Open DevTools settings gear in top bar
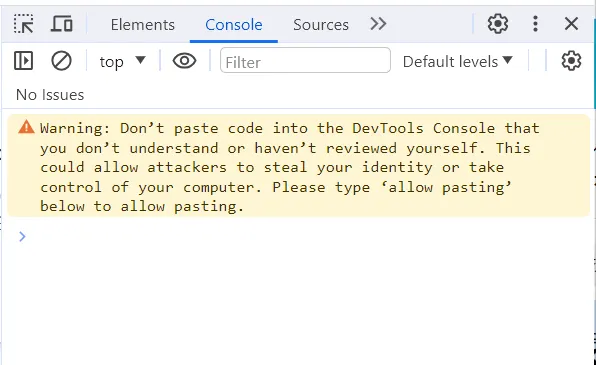Image resolution: width=596 pixels, height=365 pixels. tap(498, 24)
